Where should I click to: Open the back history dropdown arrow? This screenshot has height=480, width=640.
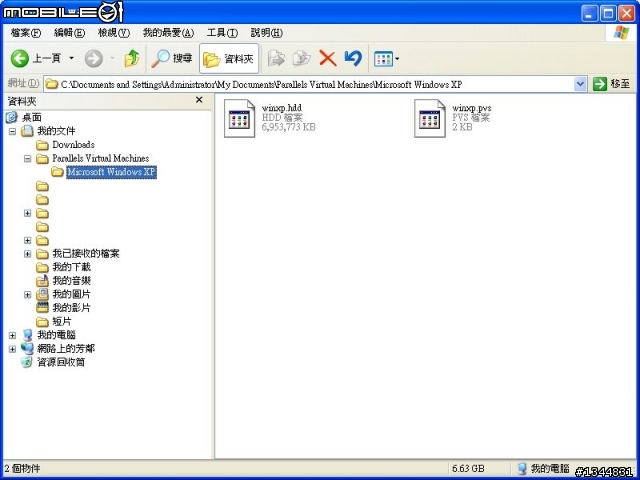tap(71, 58)
